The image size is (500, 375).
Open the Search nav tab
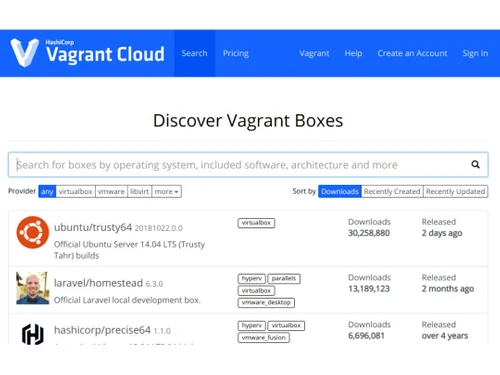point(194,53)
